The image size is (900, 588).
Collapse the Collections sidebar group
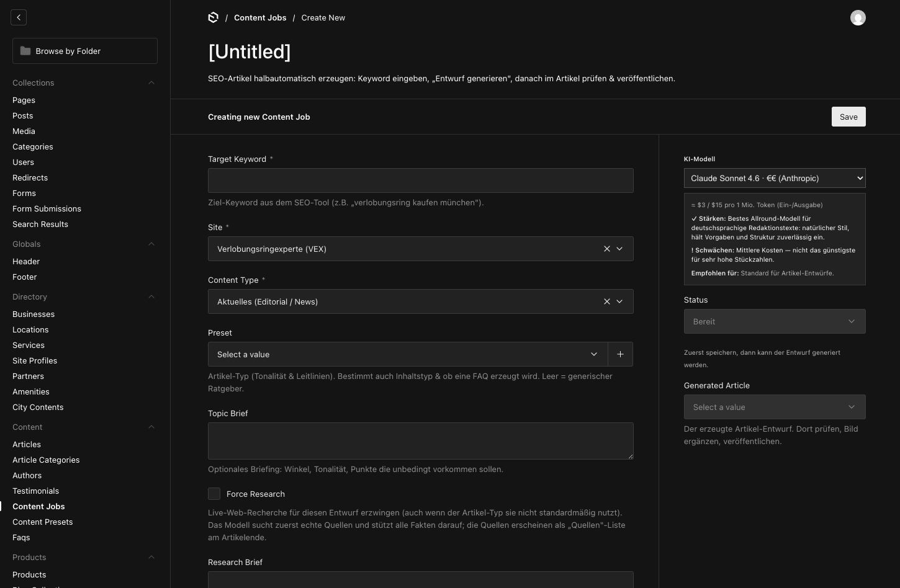[x=151, y=82]
